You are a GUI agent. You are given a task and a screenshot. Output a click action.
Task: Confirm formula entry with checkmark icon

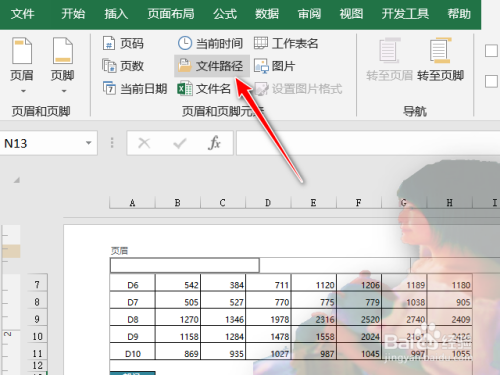click(x=180, y=143)
